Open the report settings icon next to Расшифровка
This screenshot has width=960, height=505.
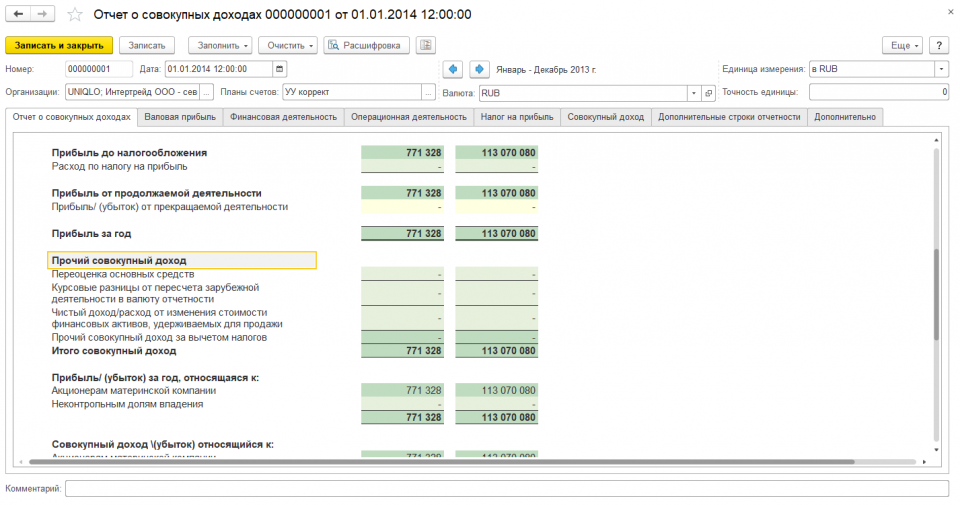point(426,45)
